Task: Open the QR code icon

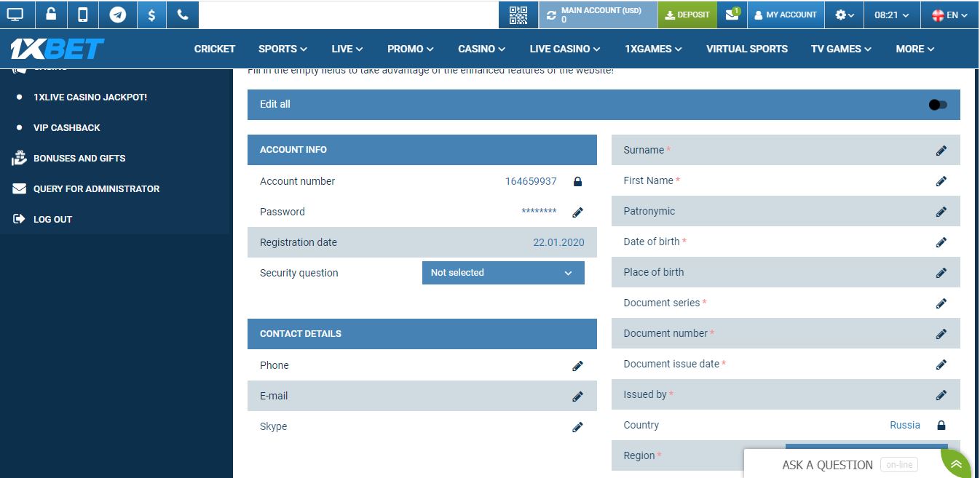Action: point(518,15)
